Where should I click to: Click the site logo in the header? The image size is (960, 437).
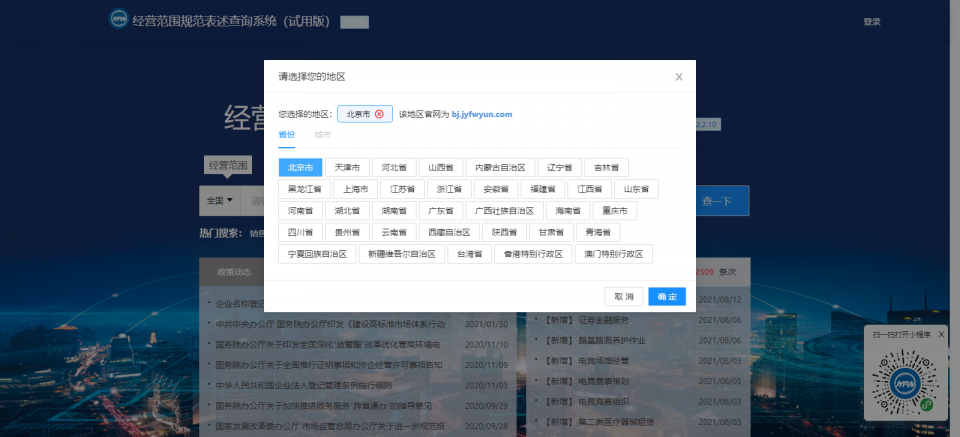(x=119, y=20)
